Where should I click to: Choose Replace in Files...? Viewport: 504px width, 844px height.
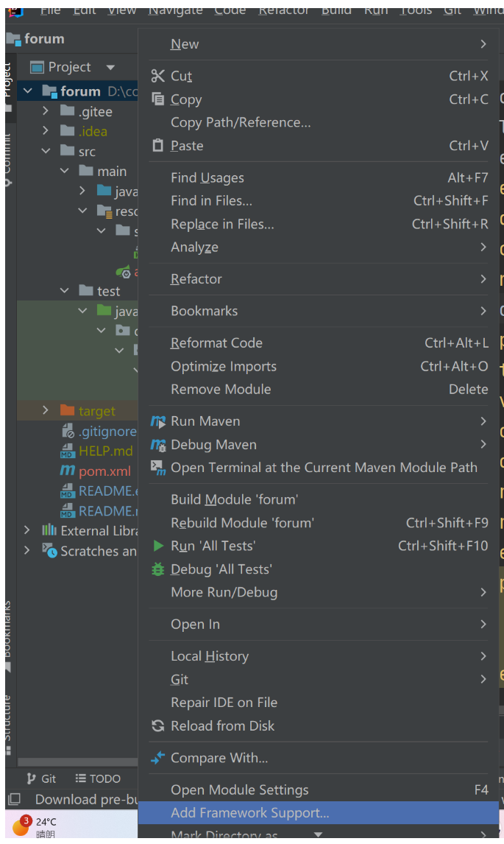pyautogui.click(x=319, y=224)
